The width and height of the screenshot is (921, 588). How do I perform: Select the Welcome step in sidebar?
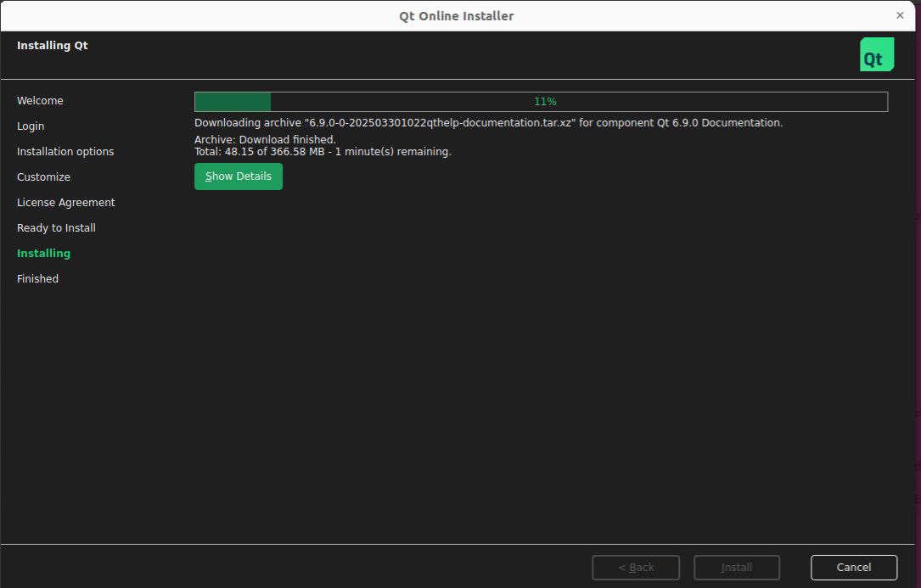pos(40,100)
